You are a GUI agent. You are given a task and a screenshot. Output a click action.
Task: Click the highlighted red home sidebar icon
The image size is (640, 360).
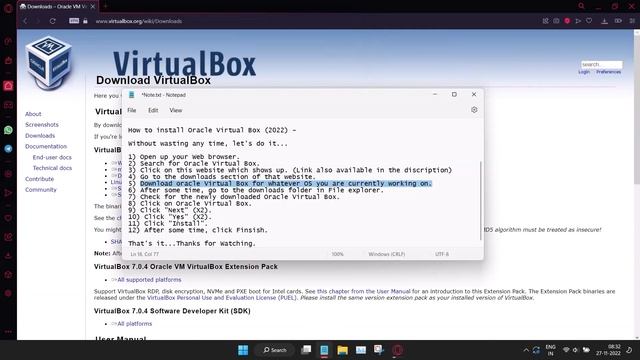[x=8, y=85]
